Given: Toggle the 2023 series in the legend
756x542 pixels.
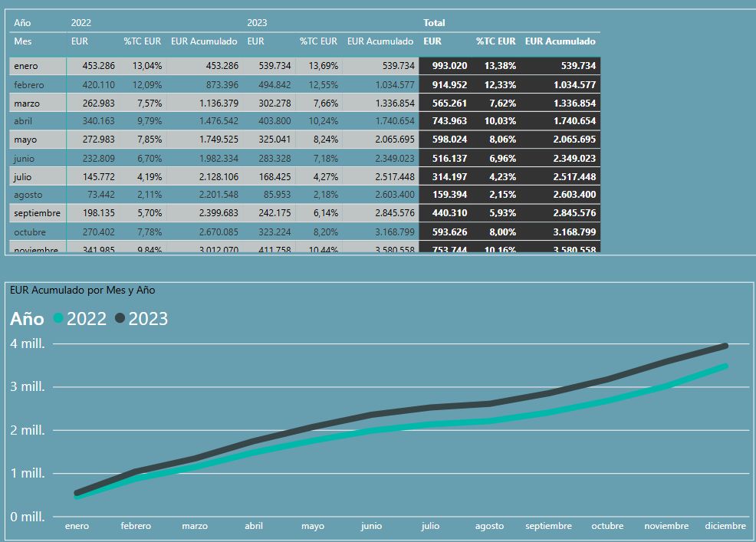Looking at the screenshot, I should tap(150, 319).
